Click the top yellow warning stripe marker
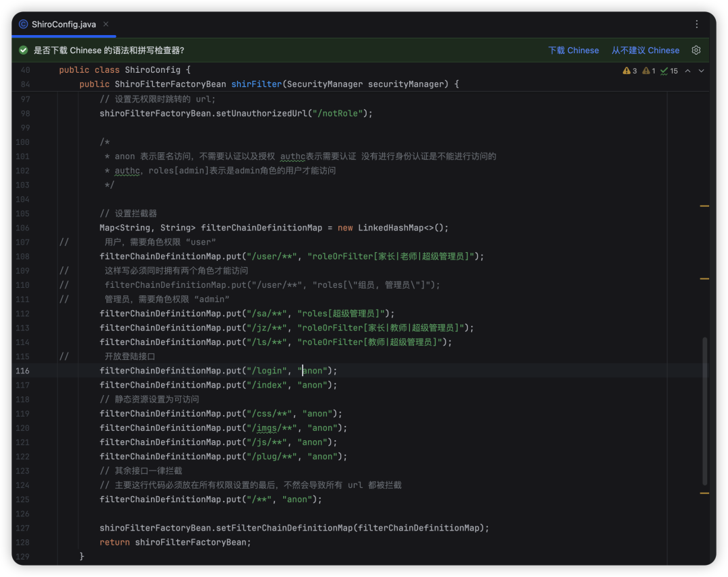 (704, 206)
